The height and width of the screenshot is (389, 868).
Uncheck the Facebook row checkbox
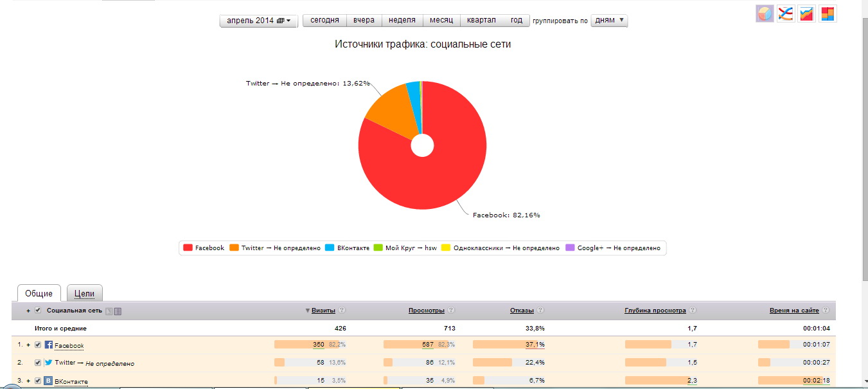[38, 345]
